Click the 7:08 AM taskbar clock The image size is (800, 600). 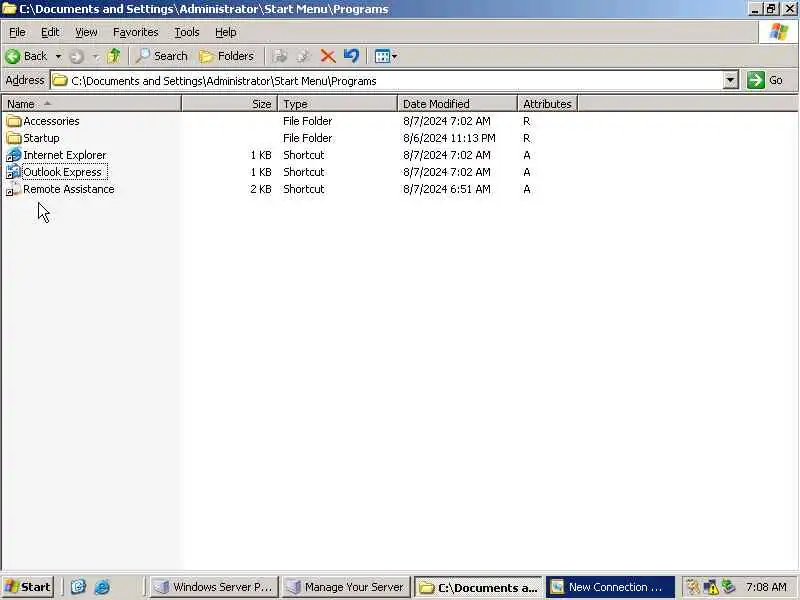click(x=766, y=587)
